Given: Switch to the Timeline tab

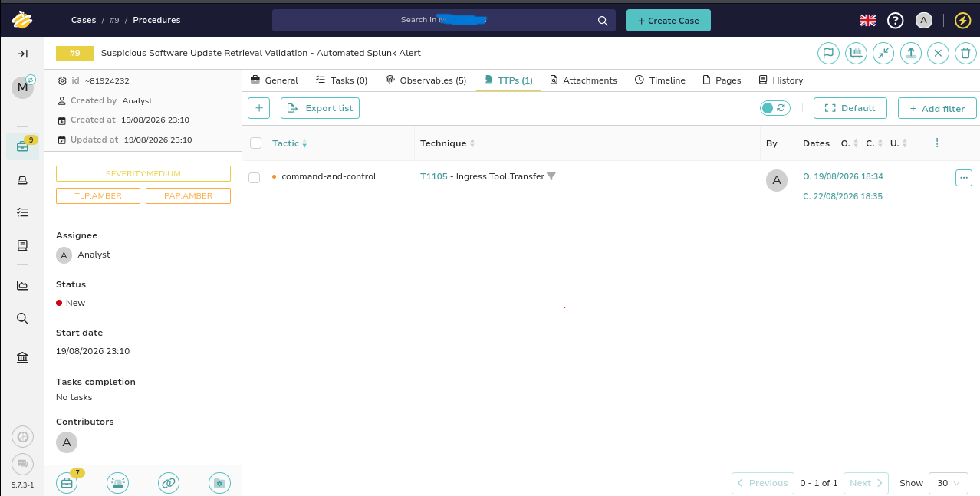Looking at the screenshot, I should pyautogui.click(x=660, y=80).
